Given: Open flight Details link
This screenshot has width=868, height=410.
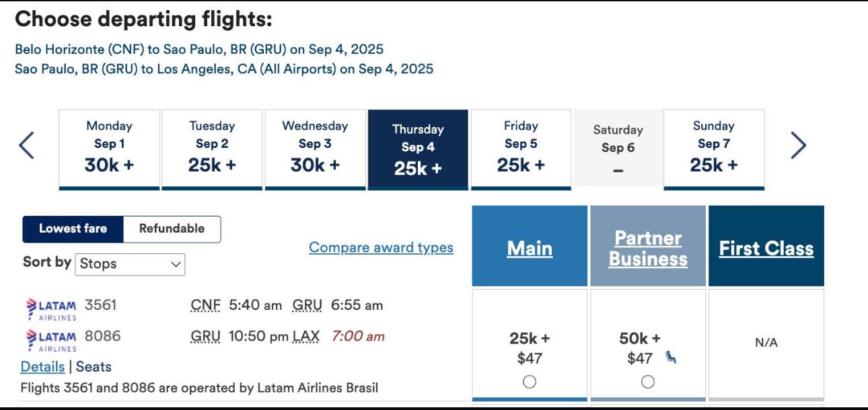Looking at the screenshot, I should pyautogui.click(x=42, y=367).
